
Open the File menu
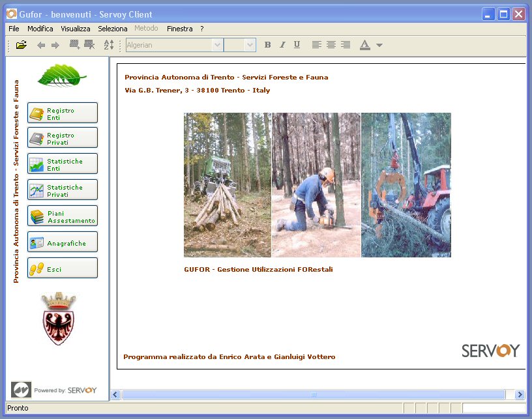14,29
